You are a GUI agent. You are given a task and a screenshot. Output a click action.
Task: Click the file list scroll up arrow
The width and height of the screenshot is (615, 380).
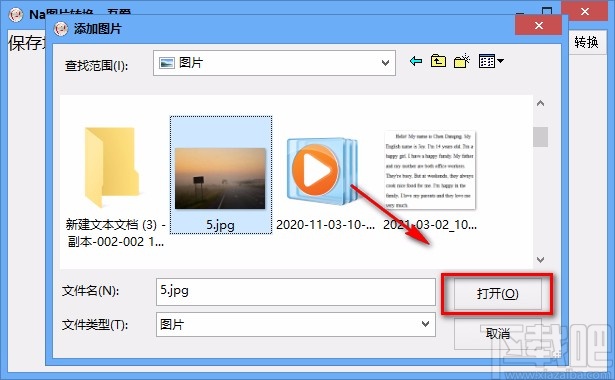(540, 104)
